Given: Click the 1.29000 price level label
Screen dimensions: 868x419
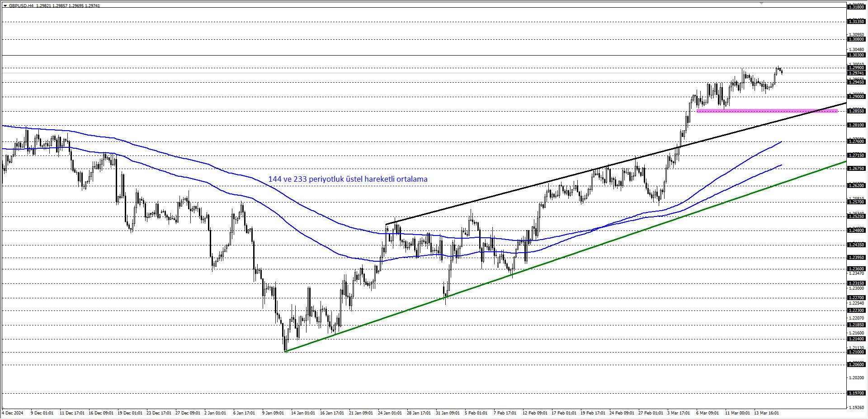Looking at the screenshot, I should [x=856, y=97].
